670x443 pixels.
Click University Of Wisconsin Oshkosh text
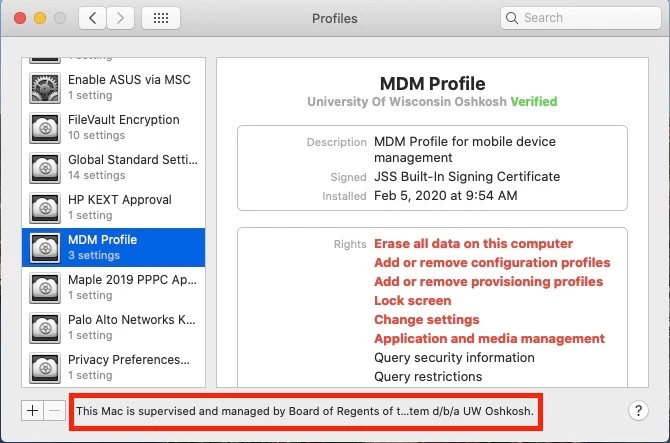[x=407, y=102]
